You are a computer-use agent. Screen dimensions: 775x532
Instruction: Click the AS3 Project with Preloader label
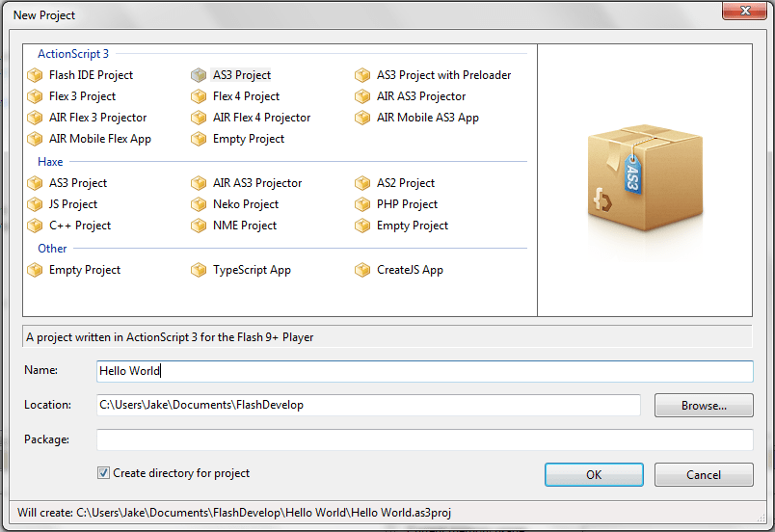click(443, 75)
